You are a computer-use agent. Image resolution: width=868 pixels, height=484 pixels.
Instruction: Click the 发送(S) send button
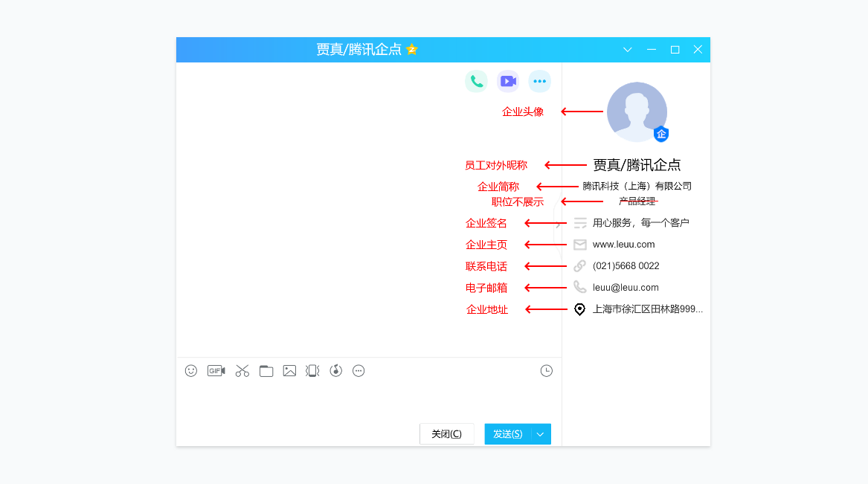(x=507, y=434)
